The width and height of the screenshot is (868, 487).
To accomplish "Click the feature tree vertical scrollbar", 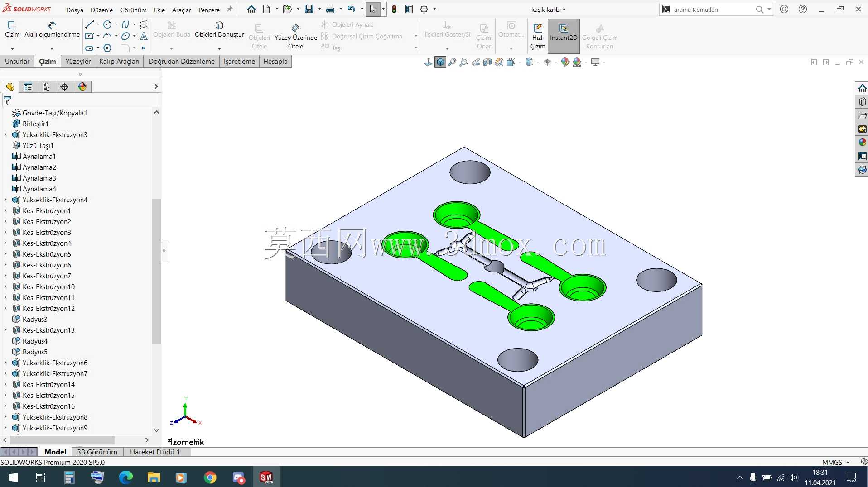I will click(x=156, y=272).
